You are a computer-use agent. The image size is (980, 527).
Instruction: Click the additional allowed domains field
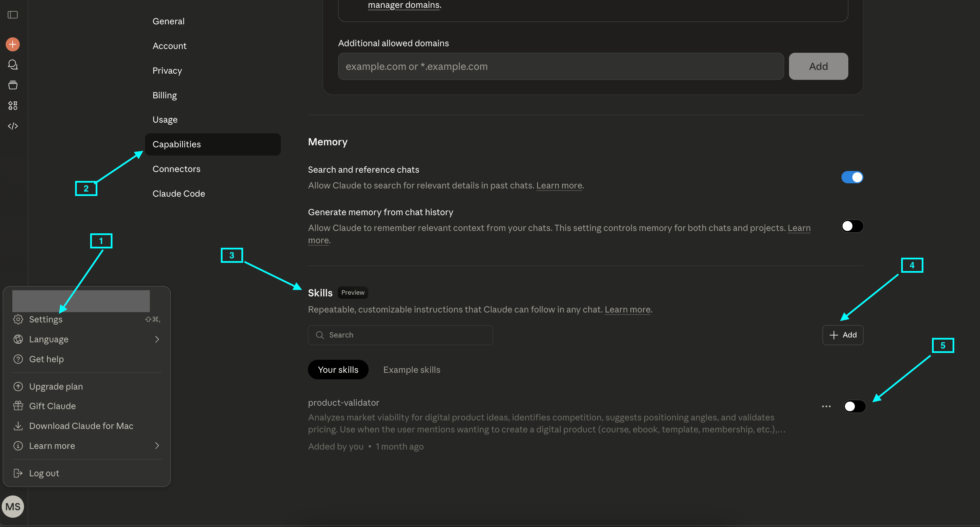click(560, 66)
